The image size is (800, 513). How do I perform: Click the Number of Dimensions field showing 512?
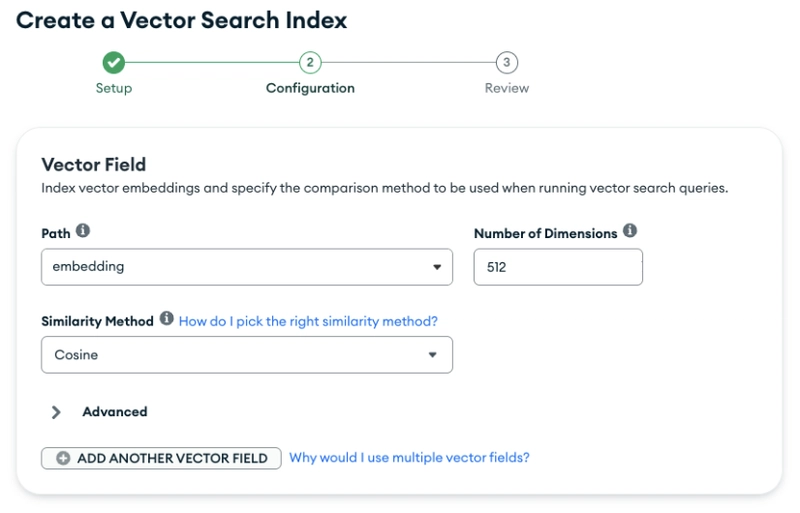point(558,267)
